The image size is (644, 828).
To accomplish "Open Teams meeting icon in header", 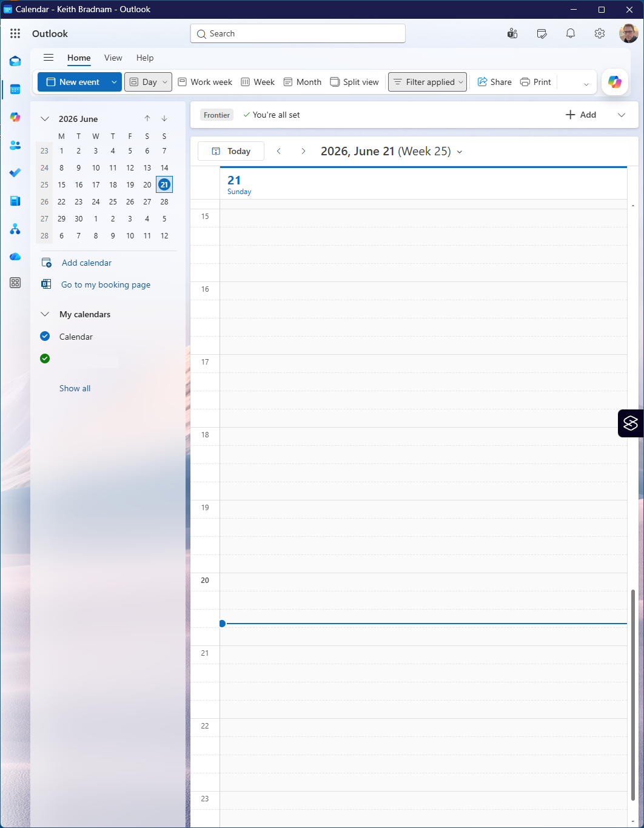I will tap(512, 33).
